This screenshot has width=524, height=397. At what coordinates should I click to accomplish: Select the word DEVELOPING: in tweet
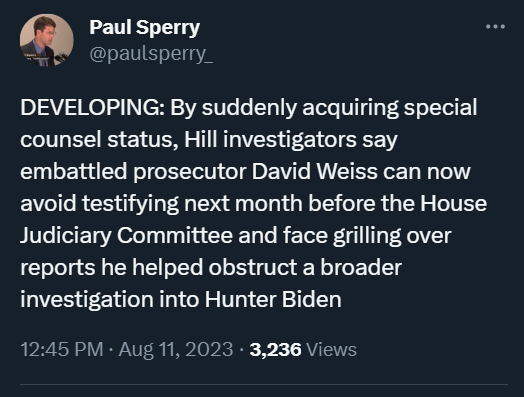(92, 108)
